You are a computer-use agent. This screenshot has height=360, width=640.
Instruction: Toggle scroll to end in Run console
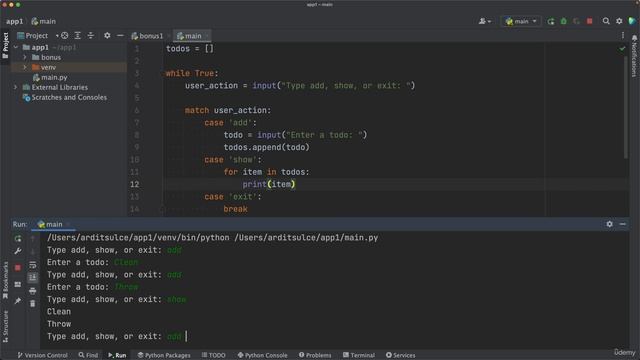point(33,278)
